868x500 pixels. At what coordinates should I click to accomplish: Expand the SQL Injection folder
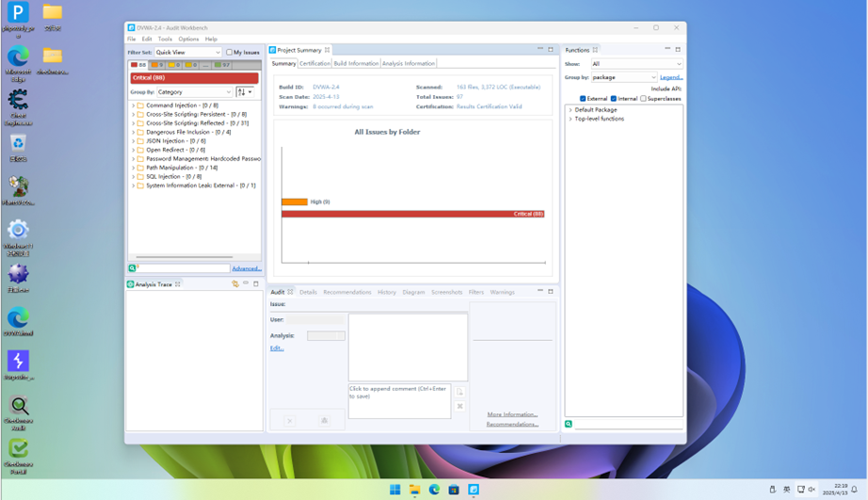coord(134,177)
